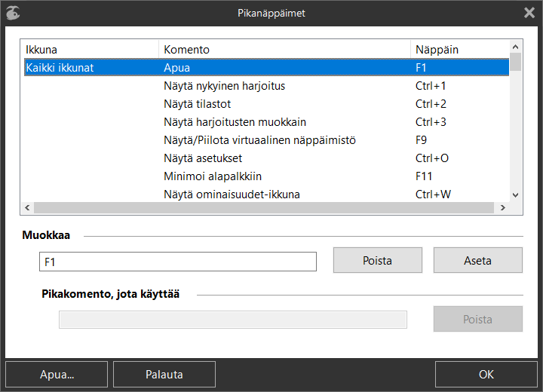Close the Pikanäppäimet dialog
The width and height of the screenshot is (543, 392).
(529, 13)
